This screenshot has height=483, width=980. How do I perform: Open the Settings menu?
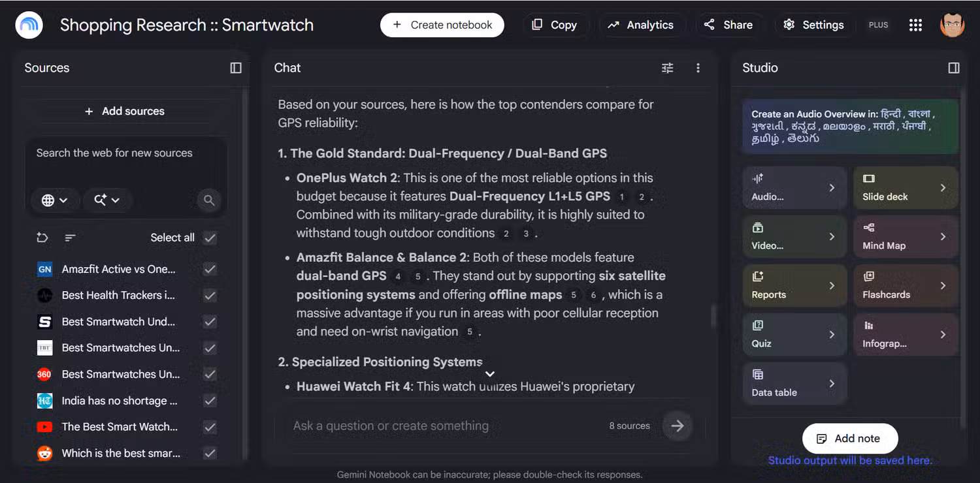[813, 25]
